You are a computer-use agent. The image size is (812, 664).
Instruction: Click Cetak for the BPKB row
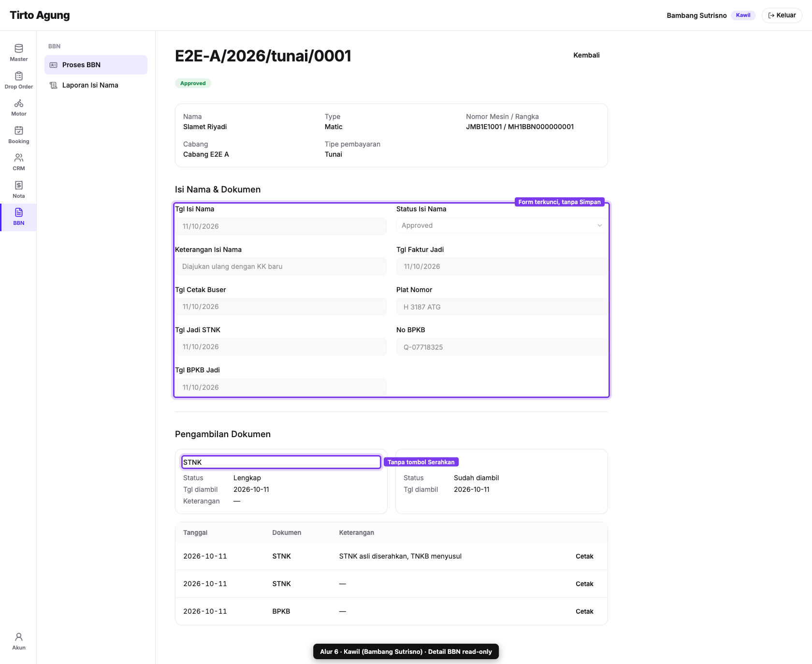tap(584, 611)
